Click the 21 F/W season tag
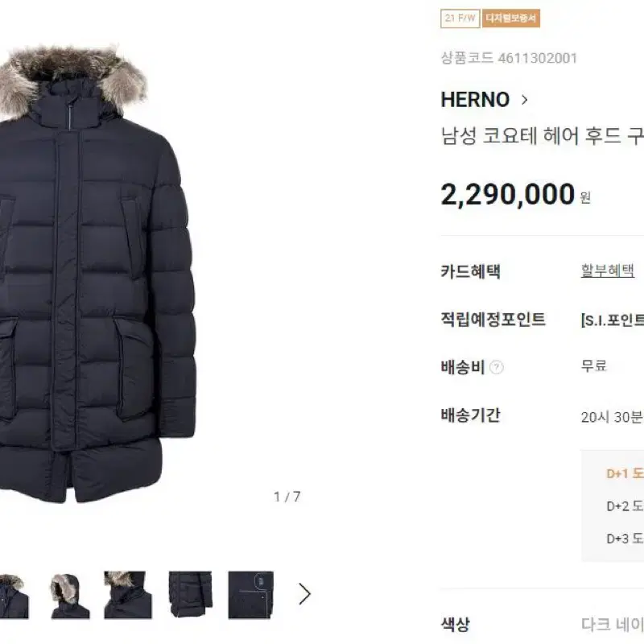The height and width of the screenshot is (644, 644). tap(460, 19)
